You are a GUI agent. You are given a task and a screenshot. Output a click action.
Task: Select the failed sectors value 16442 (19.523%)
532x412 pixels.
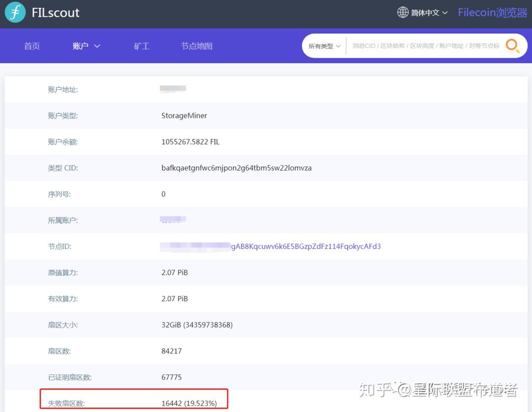pyautogui.click(x=189, y=403)
